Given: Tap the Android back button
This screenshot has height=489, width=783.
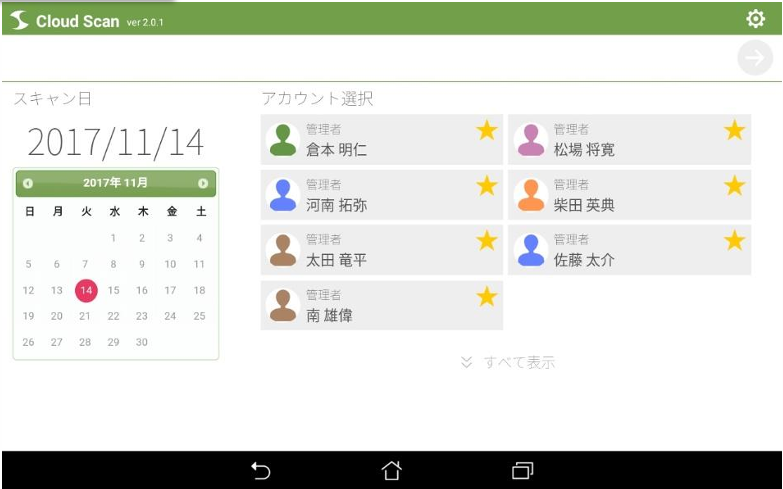Looking at the screenshot, I should click(x=260, y=471).
